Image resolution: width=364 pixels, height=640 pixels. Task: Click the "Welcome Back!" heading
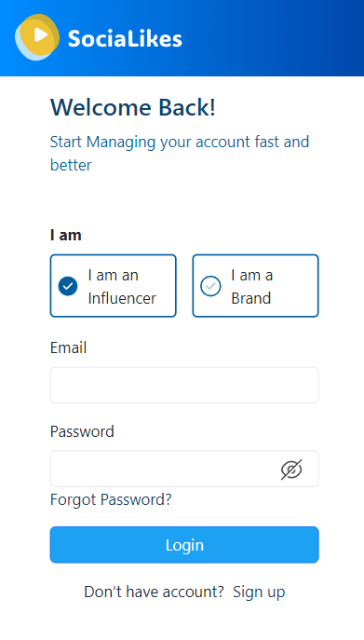click(x=133, y=108)
